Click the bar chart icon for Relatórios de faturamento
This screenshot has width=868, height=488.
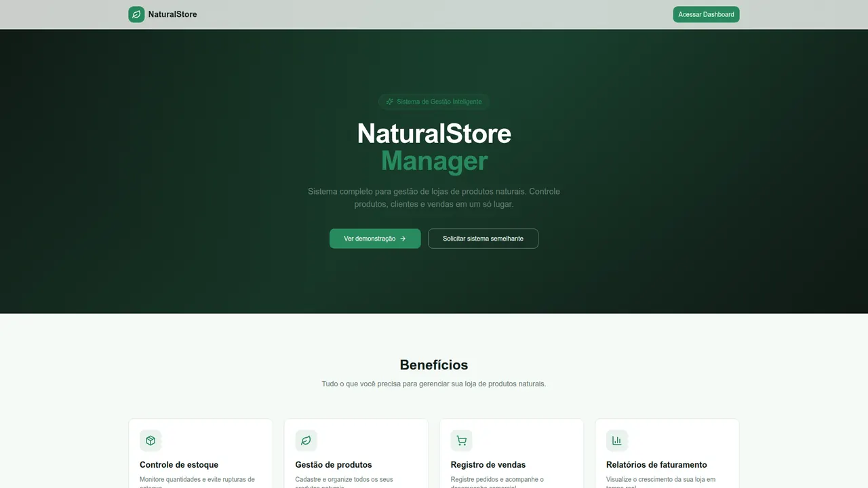[617, 441]
